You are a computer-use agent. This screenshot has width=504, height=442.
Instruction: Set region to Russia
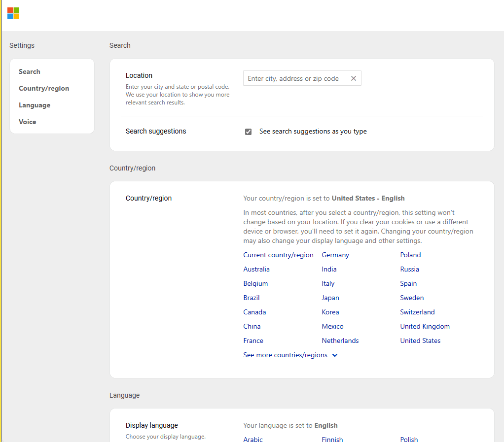click(x=409, y=269)
